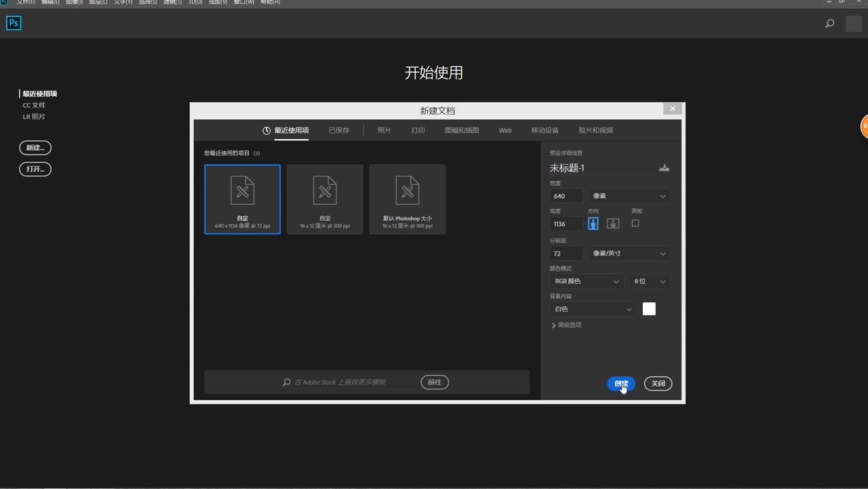Close the 新建文档 dialog with X
The image size is (868, 489).
tap(672, 109)
